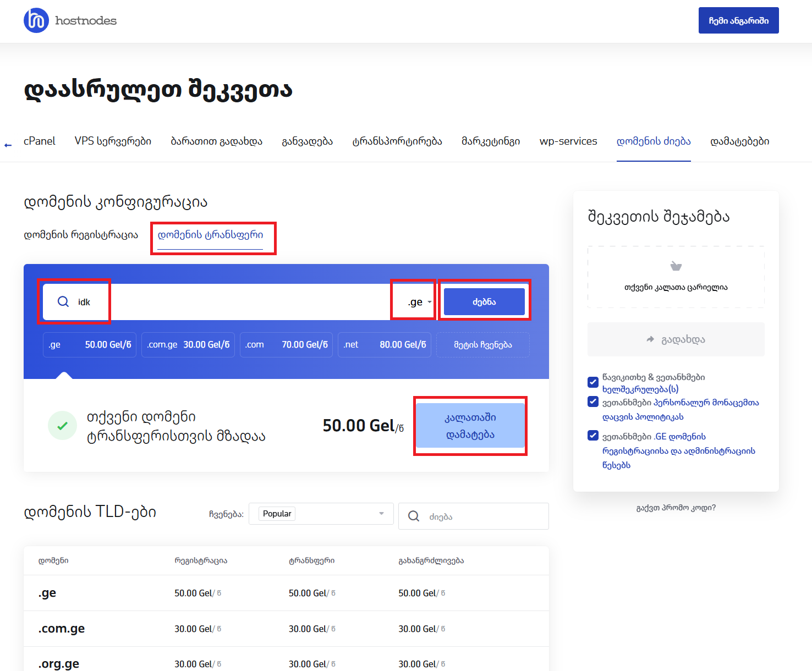The width and height of the screenshot is (812, 671).
Task: Toggle the terms agreement checkbox
Action: click(x=593, y=382)
